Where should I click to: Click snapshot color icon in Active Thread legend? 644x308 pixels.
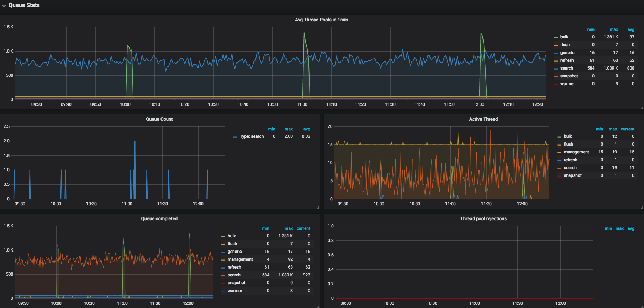click(x=559, y=176)
